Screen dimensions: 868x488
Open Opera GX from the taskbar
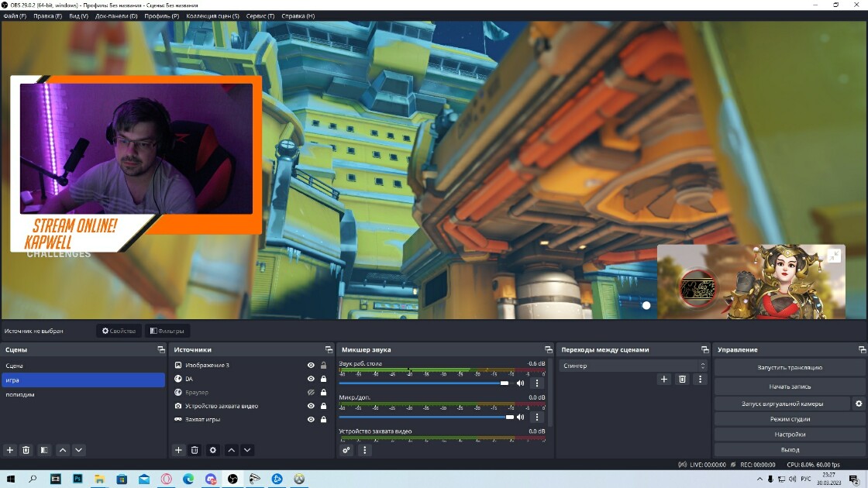pyautogui.click(x=166, y=479)
